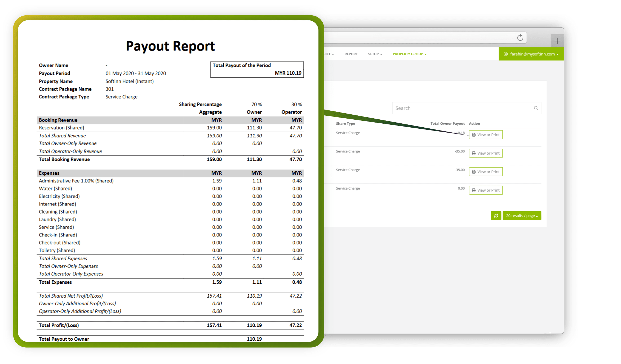Click the 0.00 total owner payout value
The image size is (621, 364).
pos(461,188)
